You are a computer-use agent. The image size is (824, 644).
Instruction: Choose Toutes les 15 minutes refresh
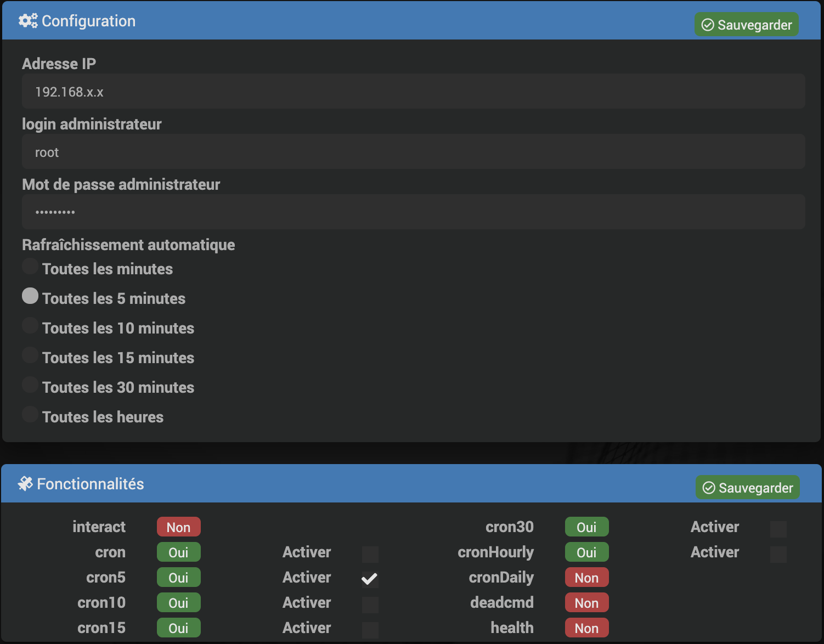[x=30, y=355]
